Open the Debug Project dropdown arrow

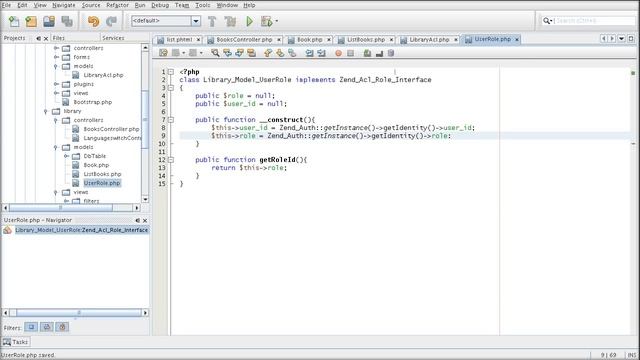[x=277, y=21]
